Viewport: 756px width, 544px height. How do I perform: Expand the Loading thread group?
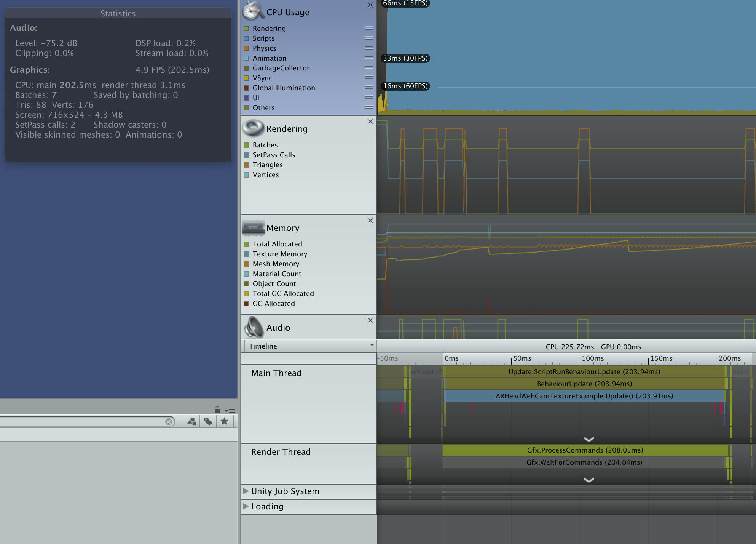(246, 506)
